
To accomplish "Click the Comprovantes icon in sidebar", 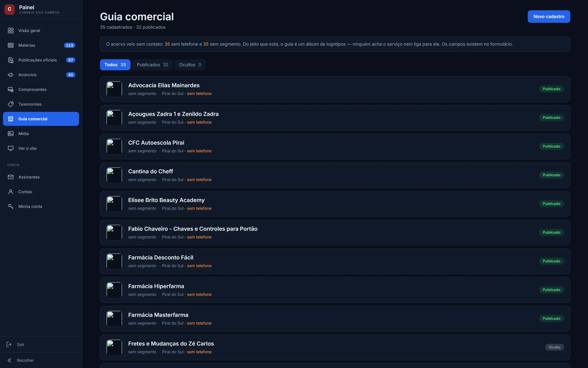I will (11, 89).
